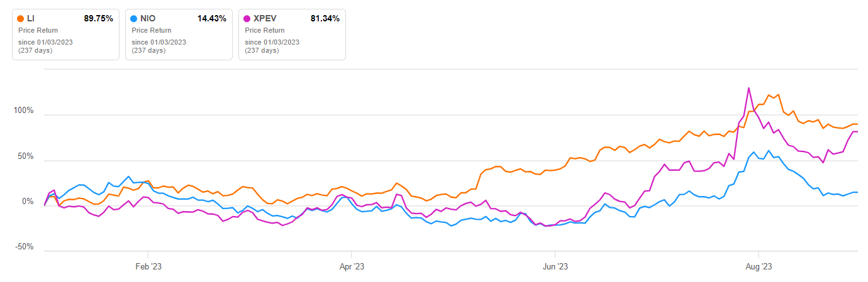Click the Feb '23 axis label

coord(147,266)
